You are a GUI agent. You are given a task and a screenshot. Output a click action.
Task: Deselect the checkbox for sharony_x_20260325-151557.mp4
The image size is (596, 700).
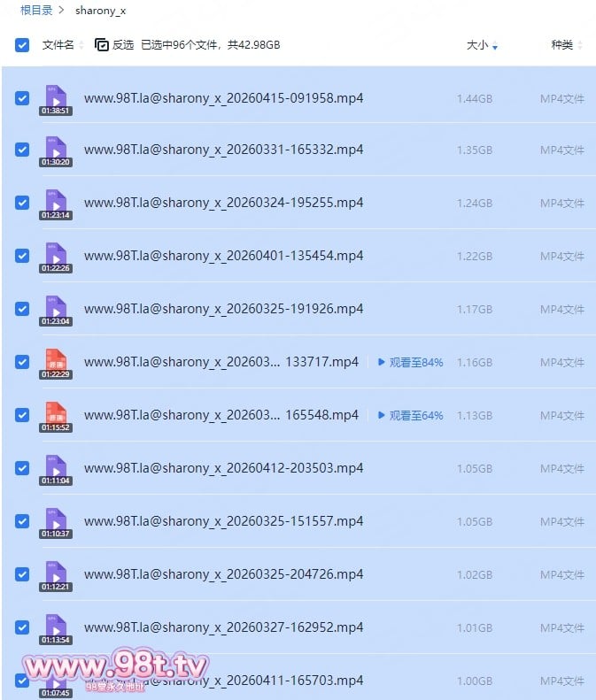pyautogui.click(x=22, y=521)
